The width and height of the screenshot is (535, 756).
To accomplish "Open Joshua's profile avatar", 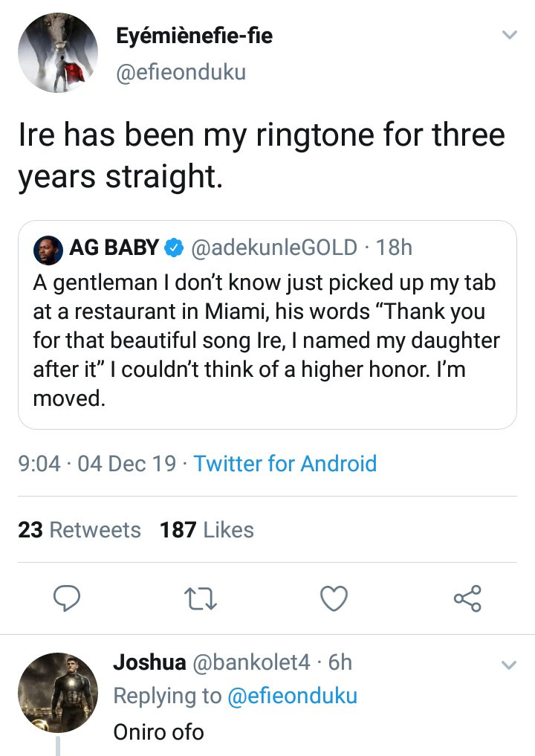I will [57, 693].
